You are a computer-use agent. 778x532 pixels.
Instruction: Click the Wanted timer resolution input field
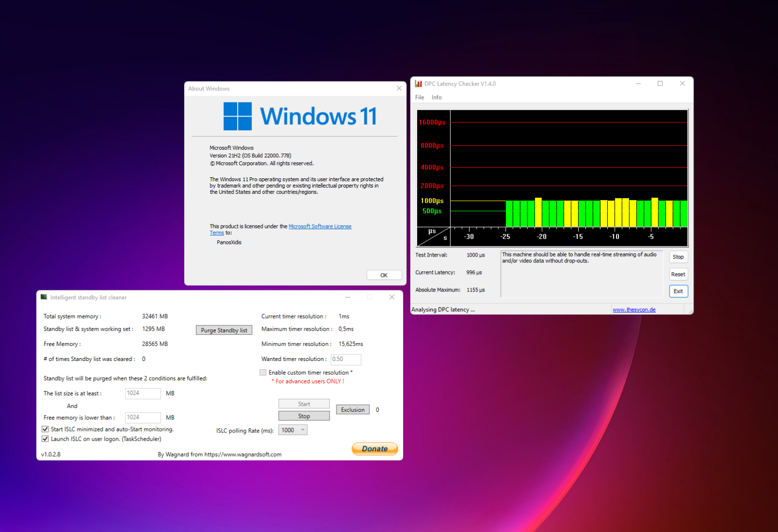[x=346, y=360]
